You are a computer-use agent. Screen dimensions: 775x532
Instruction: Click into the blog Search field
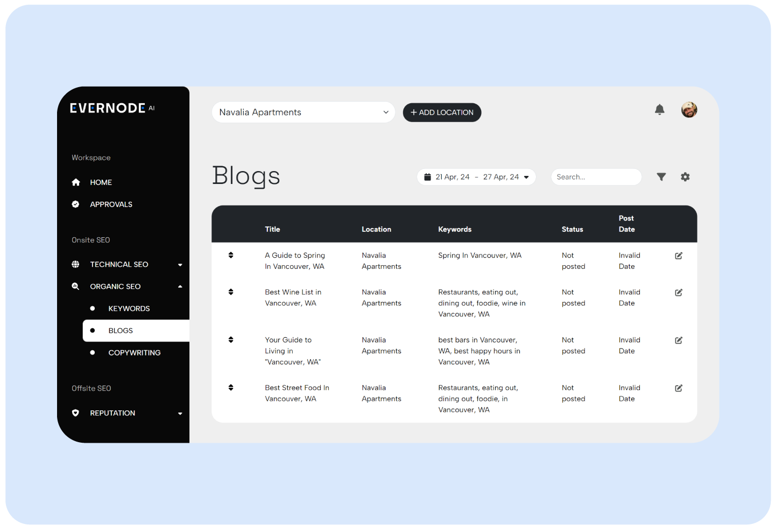tap(596, 177)
